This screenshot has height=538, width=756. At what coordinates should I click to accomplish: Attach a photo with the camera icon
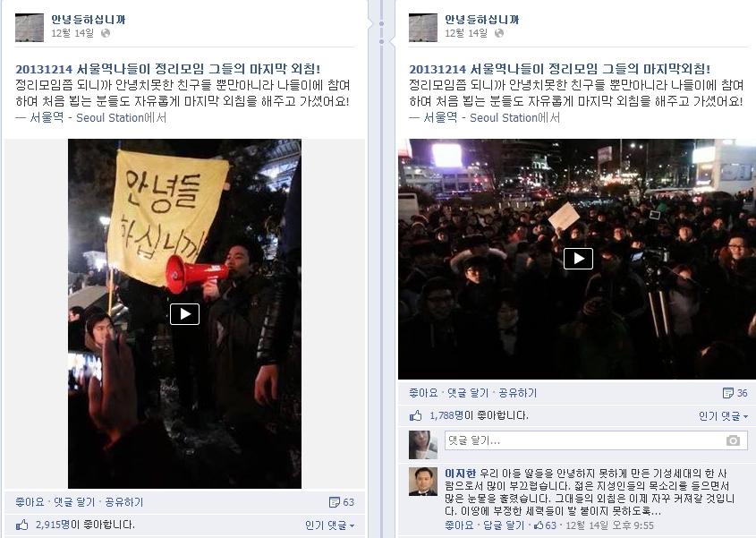point(733,440)
